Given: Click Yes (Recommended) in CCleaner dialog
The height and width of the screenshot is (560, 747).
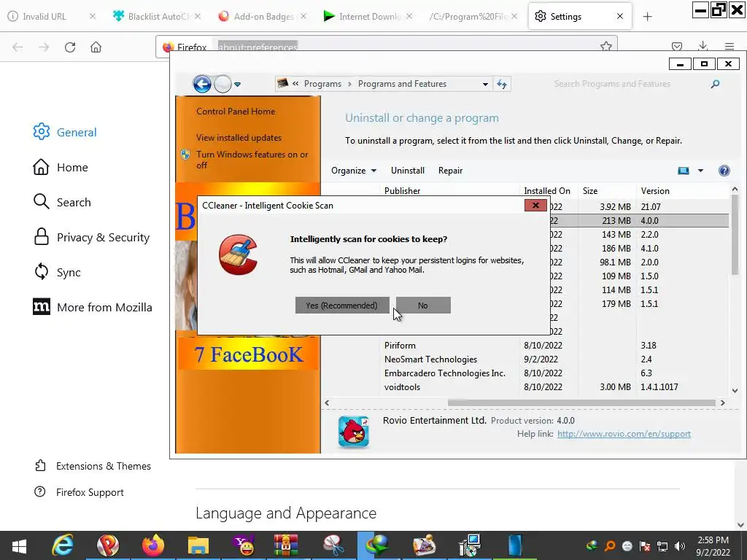Looking at the screenshot, I should (x=342, y=306).
